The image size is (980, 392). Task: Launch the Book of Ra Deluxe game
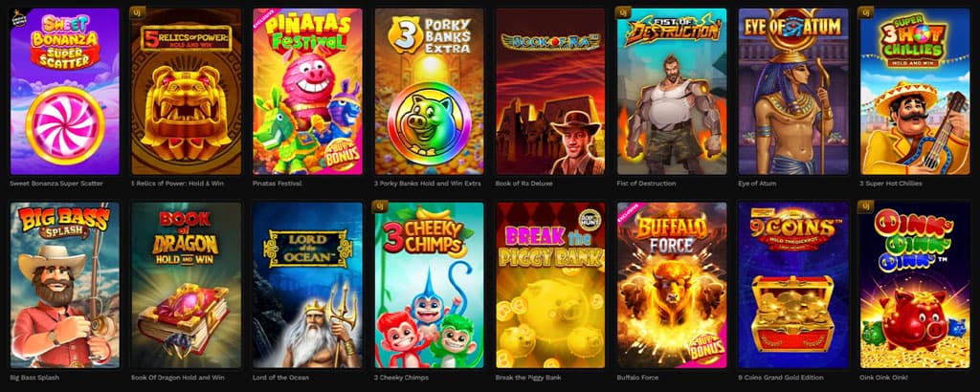click(550, 91)
